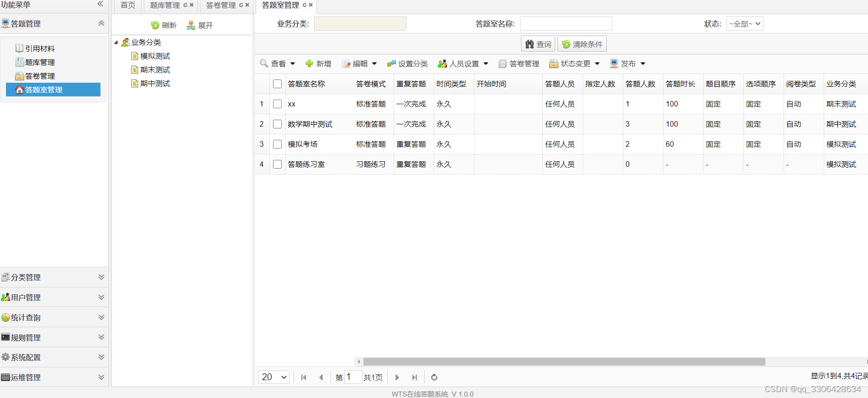
Task: Expand the 系统配置 accordion section
Action: tap(101, 357)
